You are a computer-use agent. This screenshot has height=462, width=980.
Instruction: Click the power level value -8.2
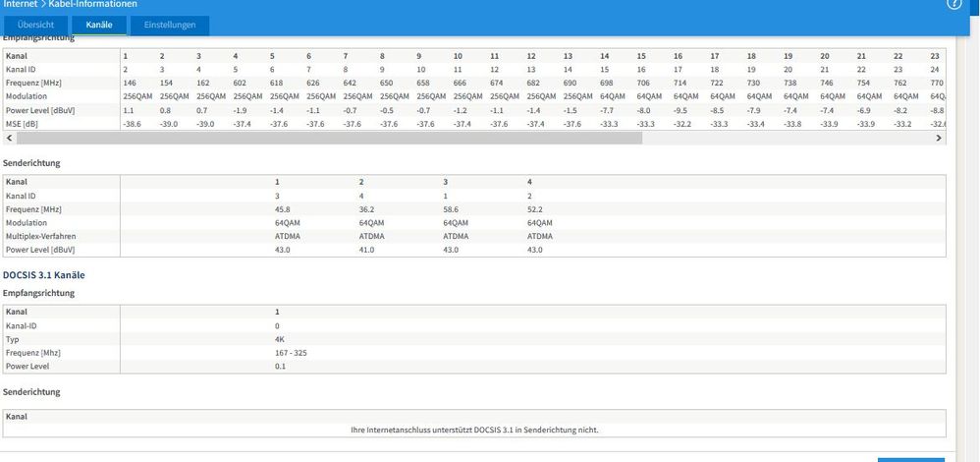pos(901,110)
